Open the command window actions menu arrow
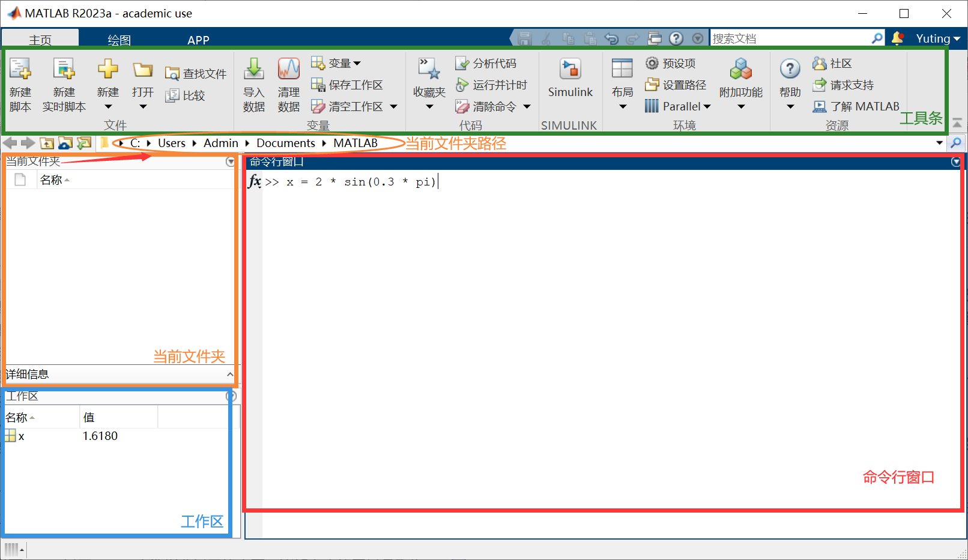 [956, 161]
